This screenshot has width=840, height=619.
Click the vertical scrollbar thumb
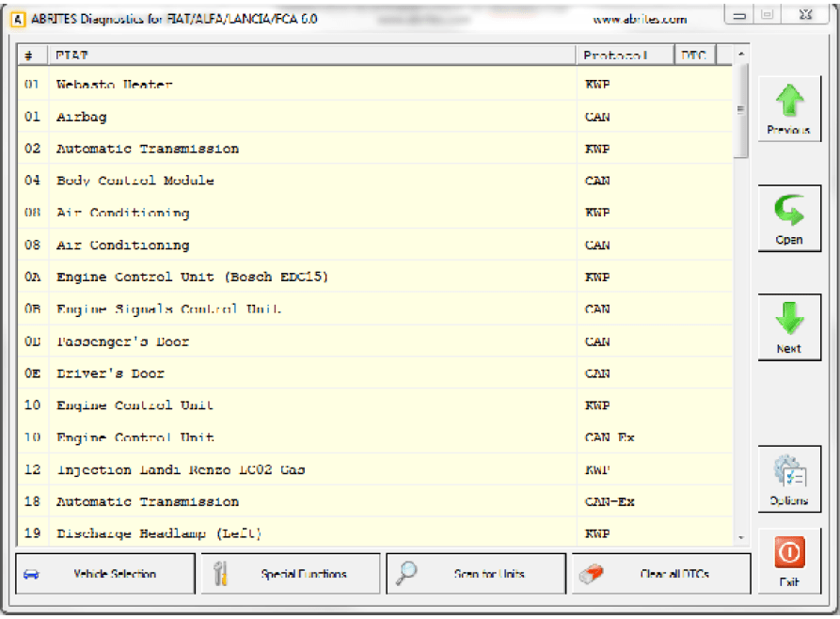click(x=741, y=109)
